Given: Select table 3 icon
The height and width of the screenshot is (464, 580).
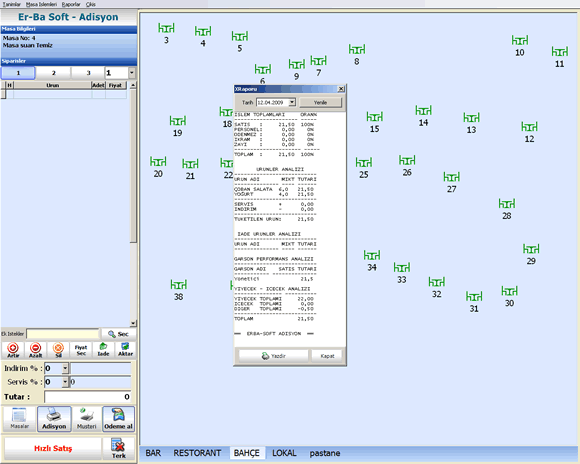Looking at the screenshot, I should [x=166, y=28].
